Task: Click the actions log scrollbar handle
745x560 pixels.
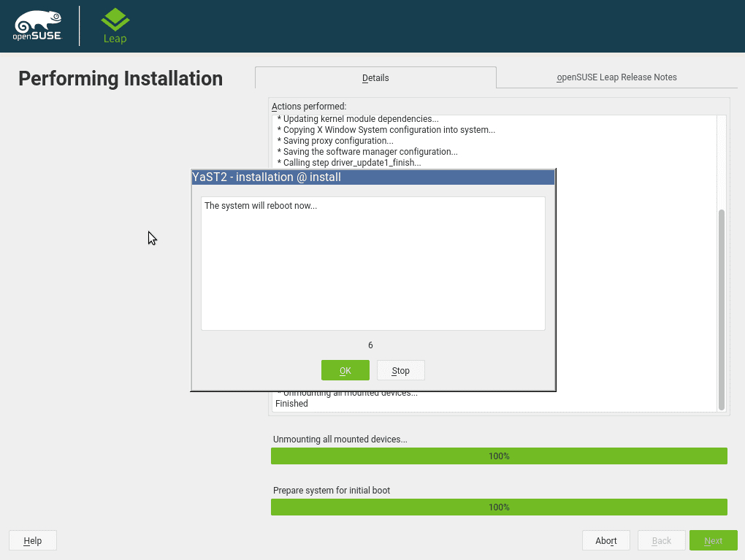Action: [721, 310]
